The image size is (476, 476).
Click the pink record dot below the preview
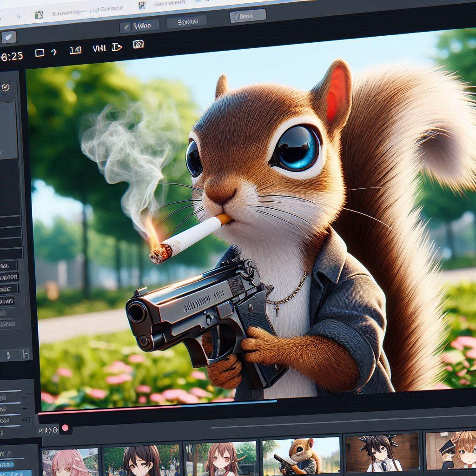point(65,428)
